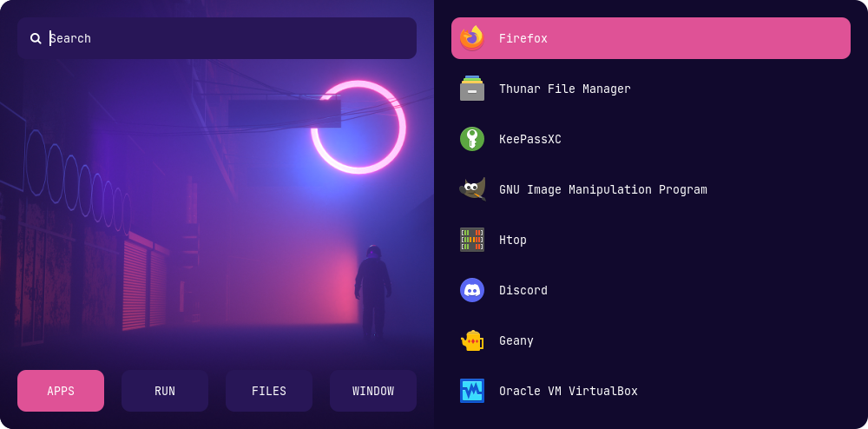
Task: Select the Discord label in list
Action: coord(523,290)
